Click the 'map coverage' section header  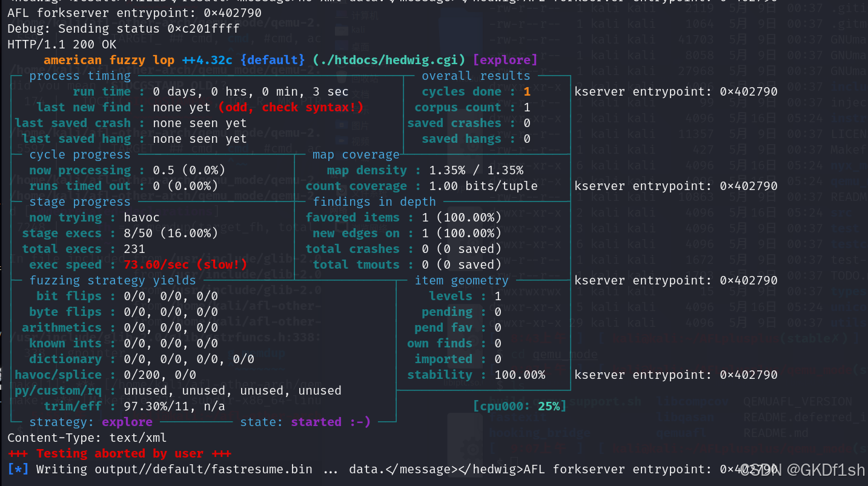[x=356, y=154]
